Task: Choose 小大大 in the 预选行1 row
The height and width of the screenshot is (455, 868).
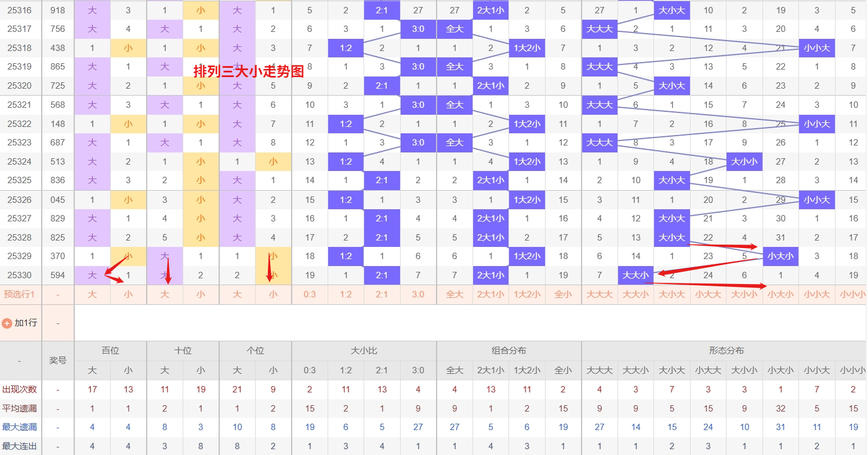Action: [708, 294]
